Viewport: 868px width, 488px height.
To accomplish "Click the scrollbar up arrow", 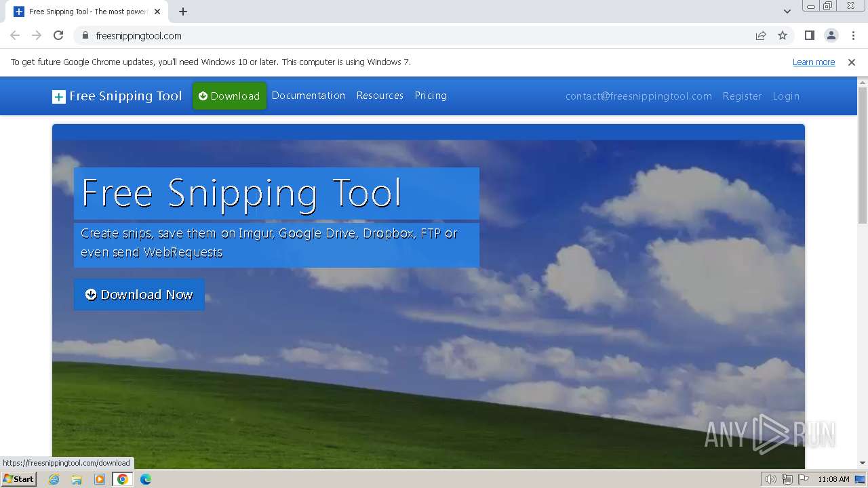I will tap(863, 82).
